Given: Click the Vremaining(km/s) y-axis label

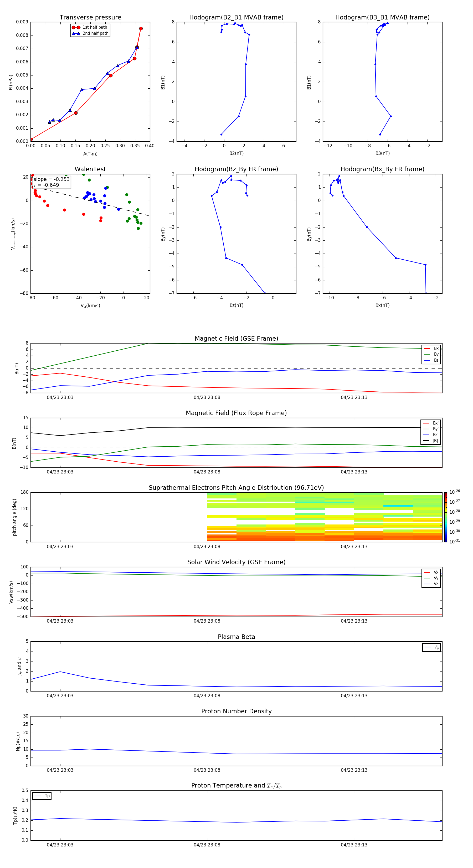Looking at the screenshot, I should click(13, 234).
